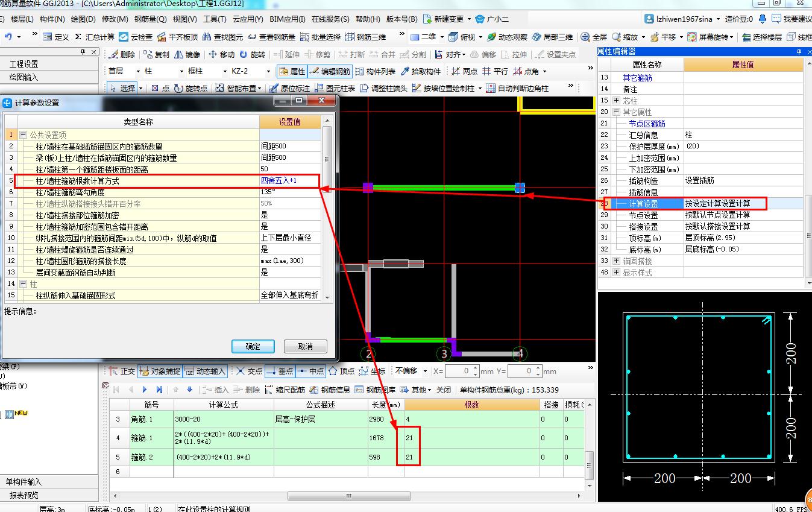The height and width of the screenshot is (512, 812).
Task: Click 局部三维 tool
Action: point(552,37)
